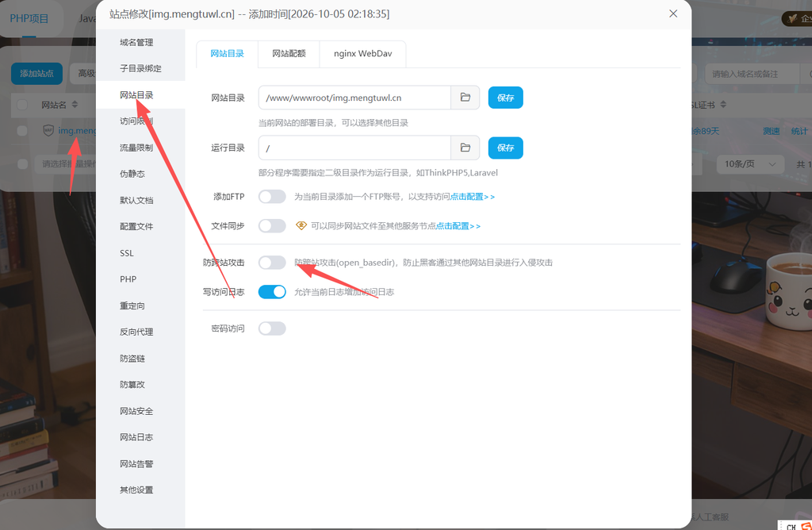Click the sort arrows next to 网站名
Viewport: 812px width, 530px height.
click(75, 105)
